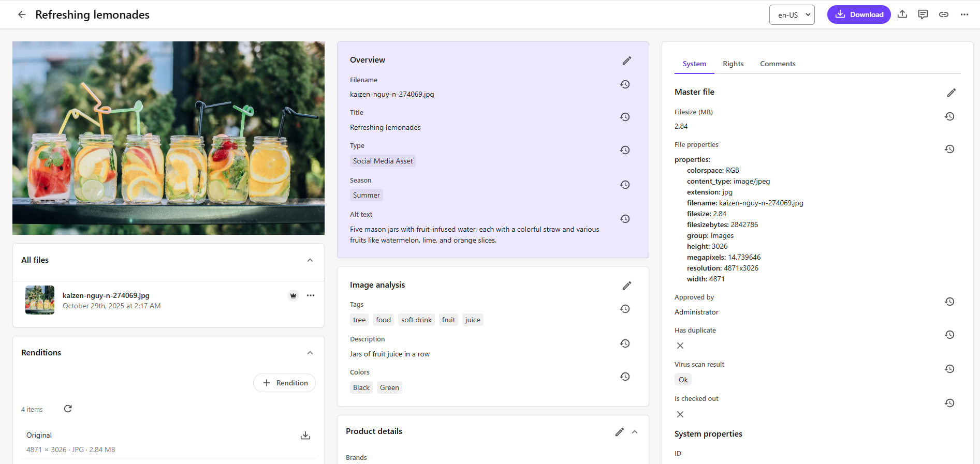Click the 'Jars of fruit juice in a row' description
The width and height of the screenshot is (980, 464).
coord(390,354)
